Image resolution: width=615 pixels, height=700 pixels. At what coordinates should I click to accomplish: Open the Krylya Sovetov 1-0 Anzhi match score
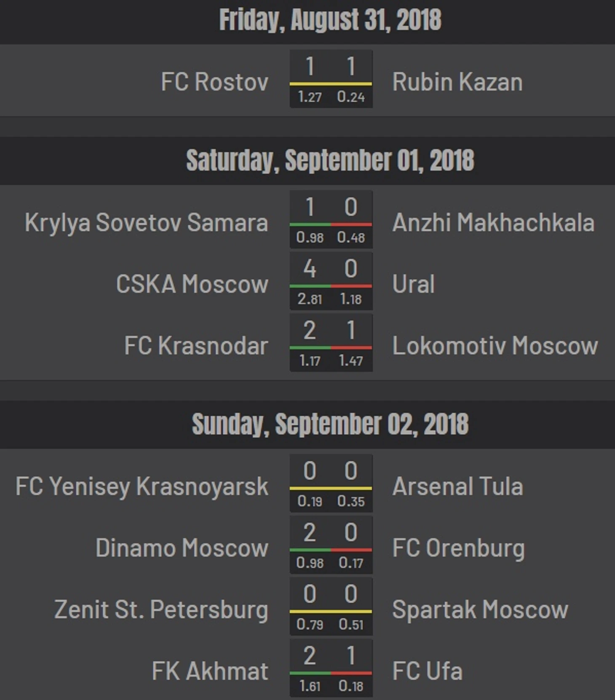(331, 219)
